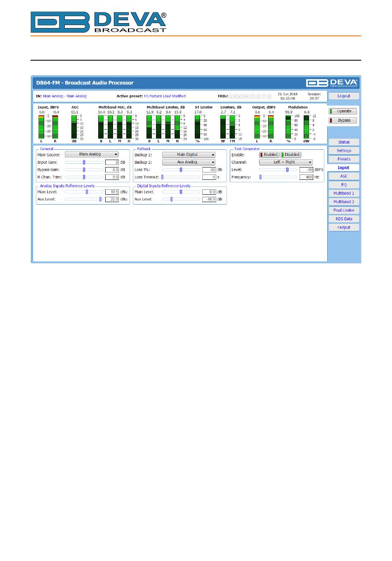Click TRIG indicator number 3

[242, 97]
